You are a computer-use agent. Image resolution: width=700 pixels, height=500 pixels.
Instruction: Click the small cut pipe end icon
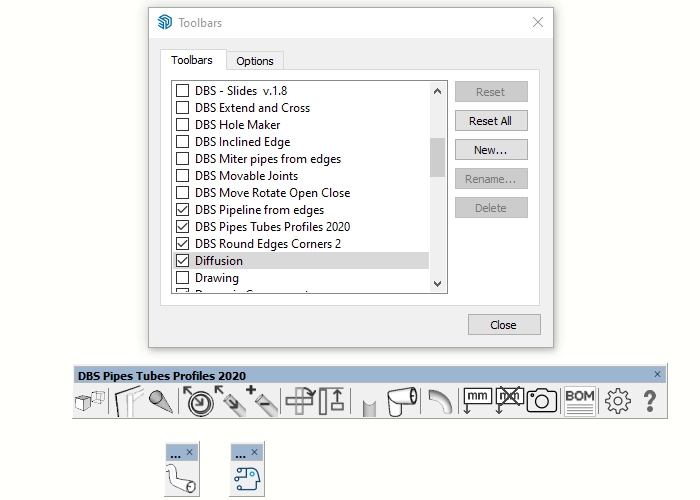tap(369, 408)
